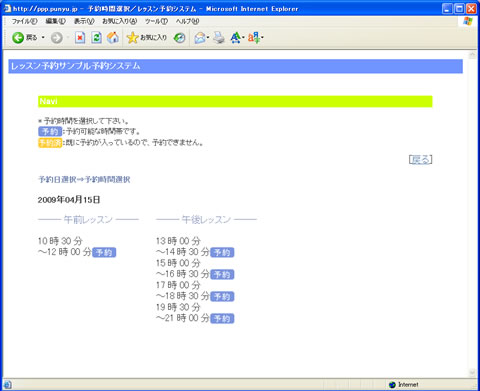The height and width of the screenshot is (391, 480).
Task: Reserve the 10時30分〜12時00分 morning lesson
Action: coord(104,252)
